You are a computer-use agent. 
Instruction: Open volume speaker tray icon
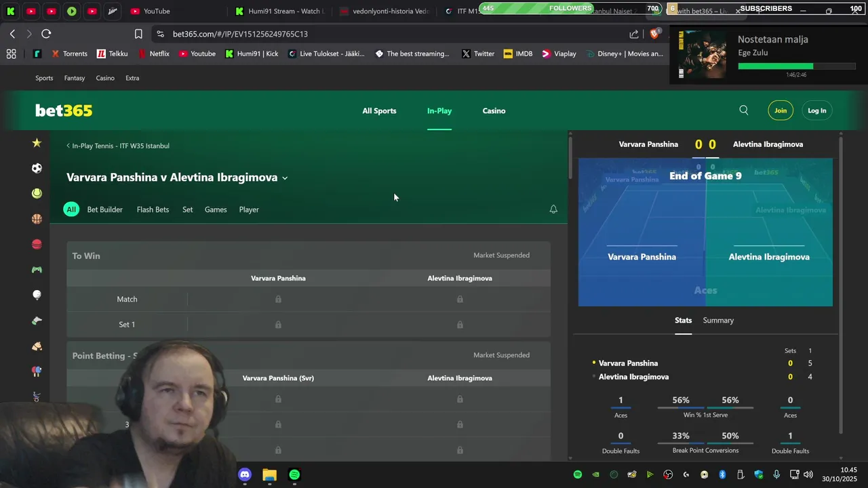coord(808,475)
